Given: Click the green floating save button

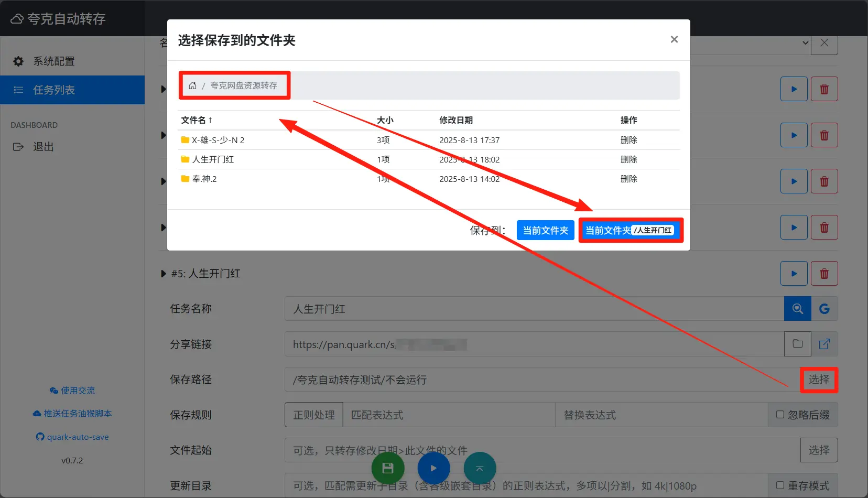Looking at the screenshot, I should point(388,468).
